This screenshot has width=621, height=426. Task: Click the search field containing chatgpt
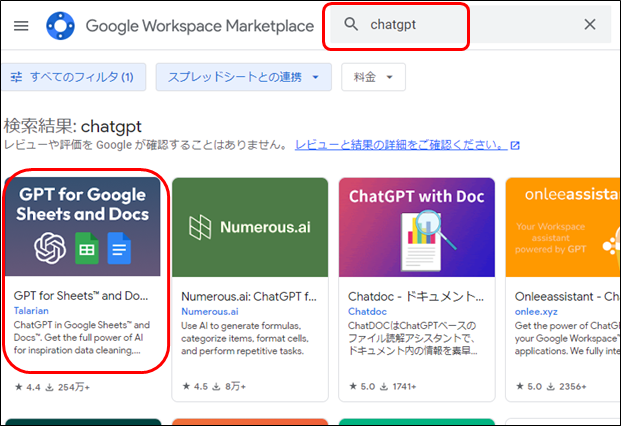471,25
